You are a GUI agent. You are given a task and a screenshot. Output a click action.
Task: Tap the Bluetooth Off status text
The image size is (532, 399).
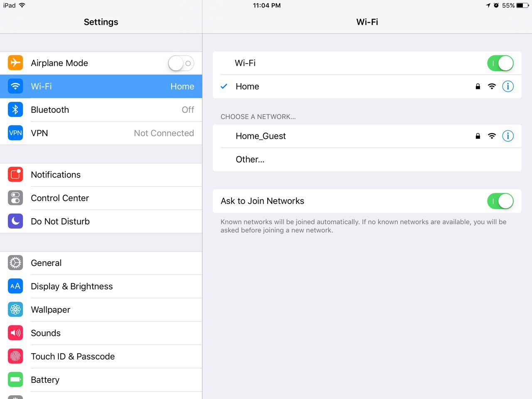click(188, 110)
